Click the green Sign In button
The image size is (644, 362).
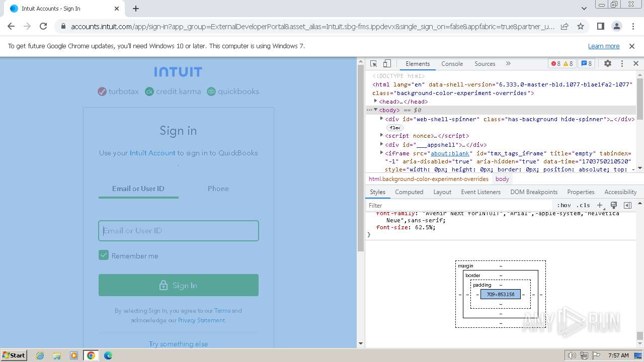tap(179, 285)
